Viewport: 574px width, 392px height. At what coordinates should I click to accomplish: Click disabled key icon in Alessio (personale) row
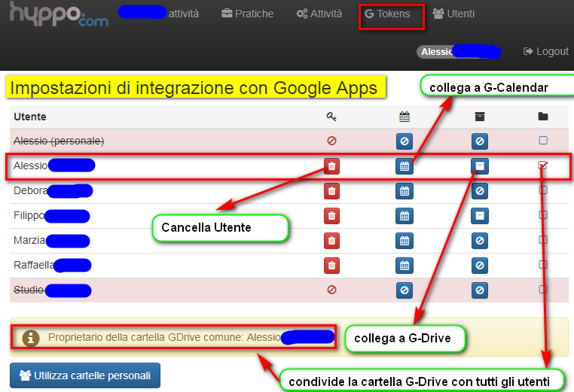331,141
